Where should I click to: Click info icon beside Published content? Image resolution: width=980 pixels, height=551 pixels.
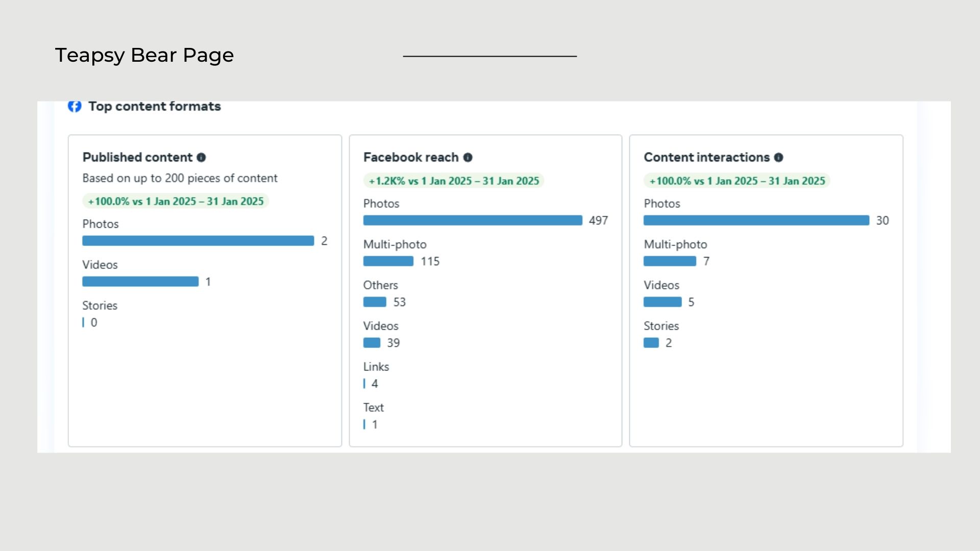(201, 158)
